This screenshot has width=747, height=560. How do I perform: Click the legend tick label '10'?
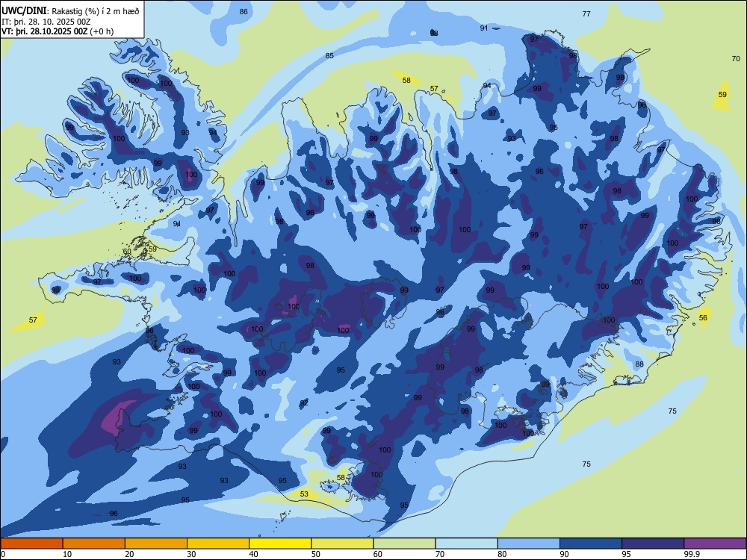coord(67,554)
